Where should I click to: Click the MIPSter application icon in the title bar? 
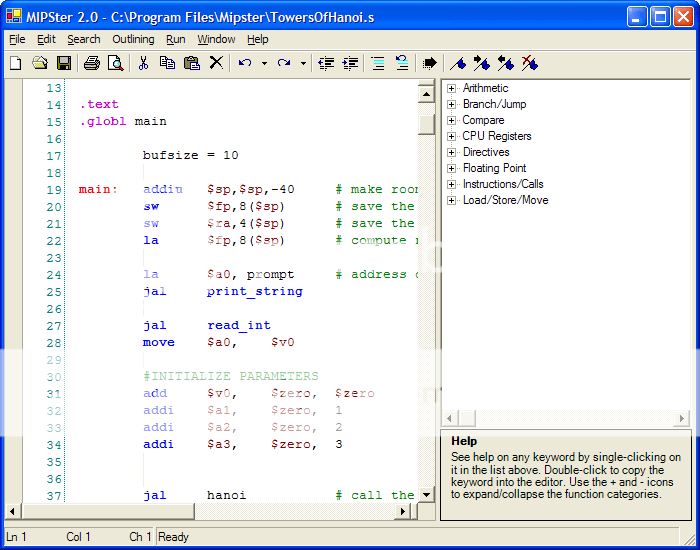pyautogui.click(x=14, y=17)
